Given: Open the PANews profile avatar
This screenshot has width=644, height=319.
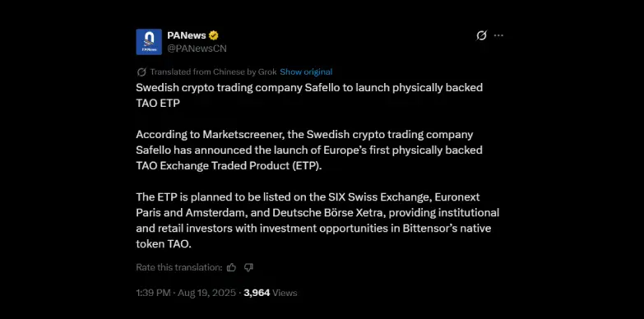Looking at the screenshot, I should tap(149, 41).
